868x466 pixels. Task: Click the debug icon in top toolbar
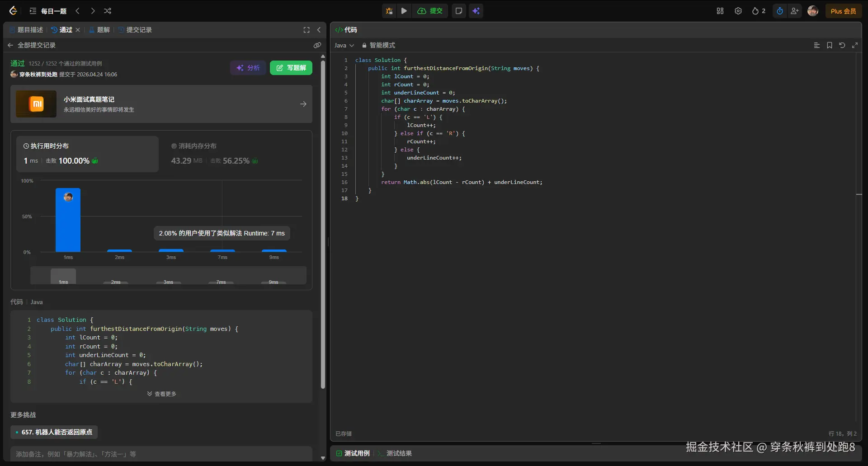coord(389,11)
